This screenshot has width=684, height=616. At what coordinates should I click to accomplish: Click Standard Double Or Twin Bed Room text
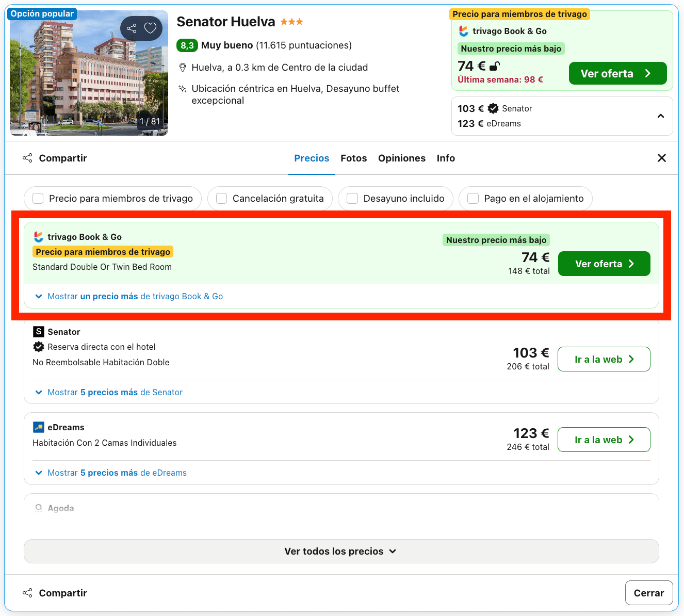coord(102,267)
